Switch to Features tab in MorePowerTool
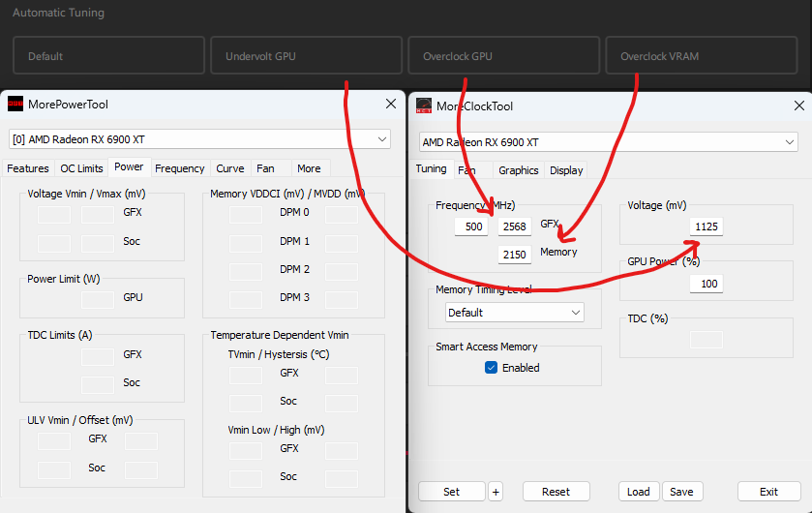Image resolution: width=812 pixels, height=513 pixels. click(28, 168)
